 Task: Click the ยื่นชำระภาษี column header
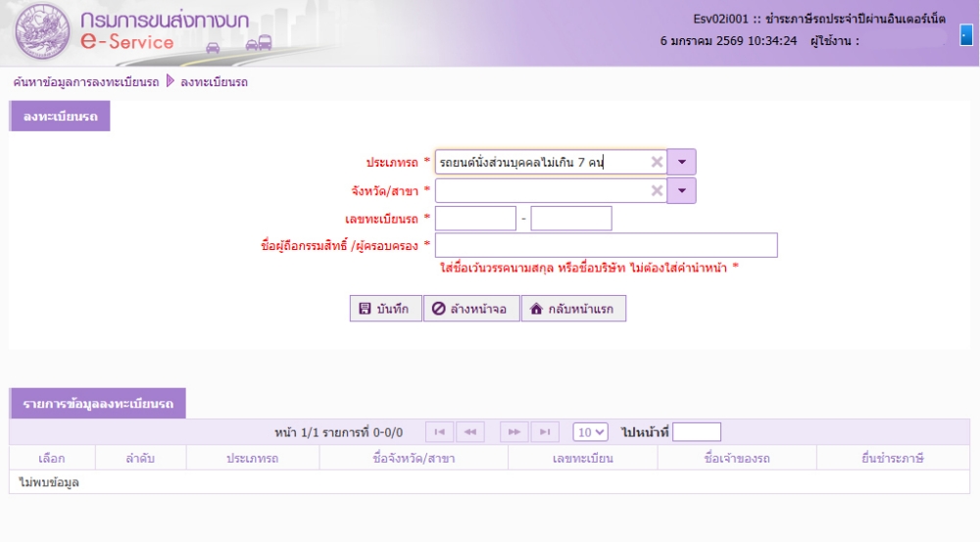coord(893,459)
